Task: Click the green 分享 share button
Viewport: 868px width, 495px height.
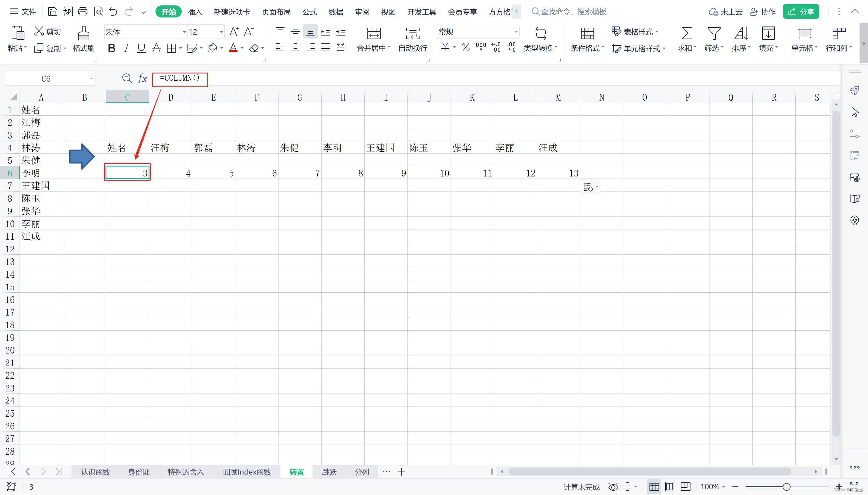Action: coord(801,12)
